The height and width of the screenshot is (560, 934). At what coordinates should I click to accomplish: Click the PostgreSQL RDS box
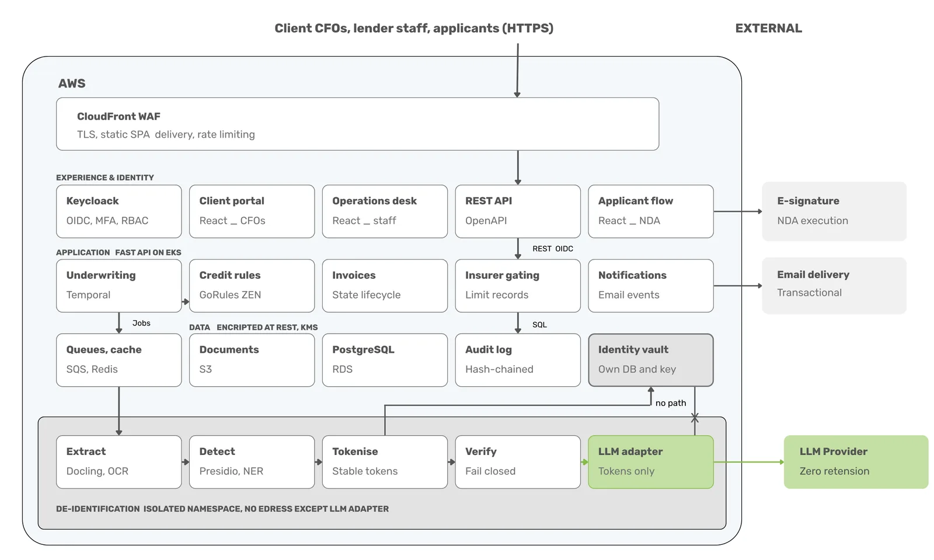tap(385, 360)
